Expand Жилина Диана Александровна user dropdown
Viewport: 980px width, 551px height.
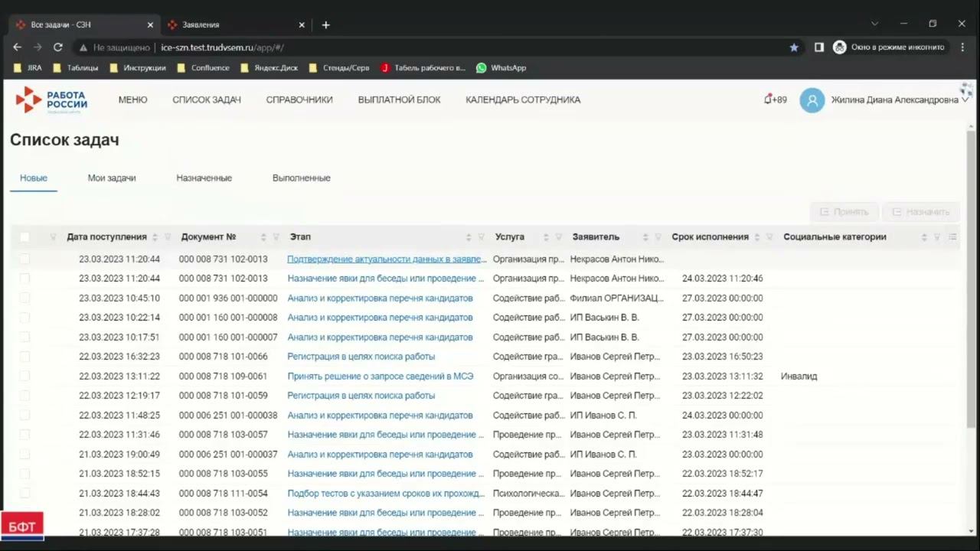[x=965, y=100]
